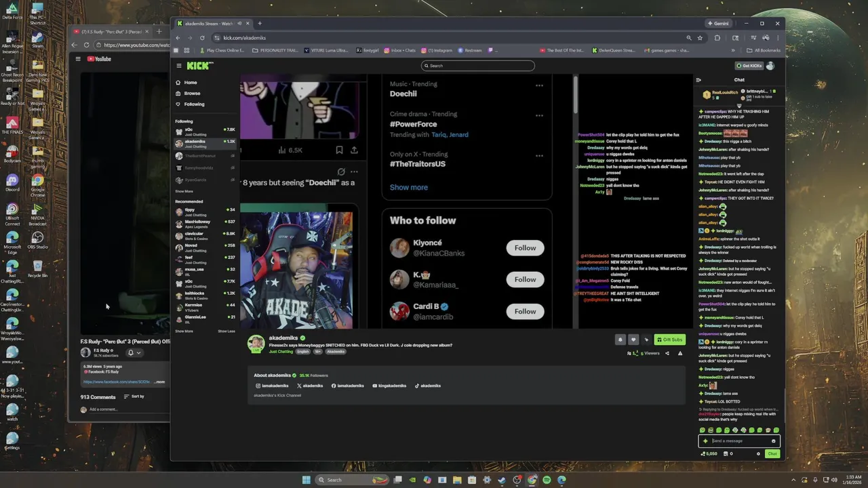The image size is (868, 488).
Task: Open the YouTube guide menu icon
Action: pyautogui.click(x=78, y=59)
